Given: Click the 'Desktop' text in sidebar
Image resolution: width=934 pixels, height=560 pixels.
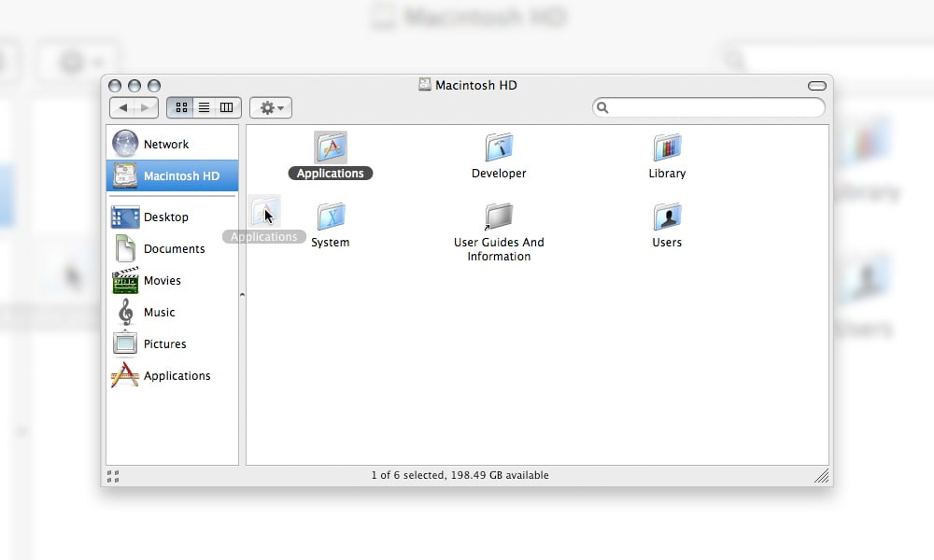Looking at the screenshot, I should tap(166, 217).
